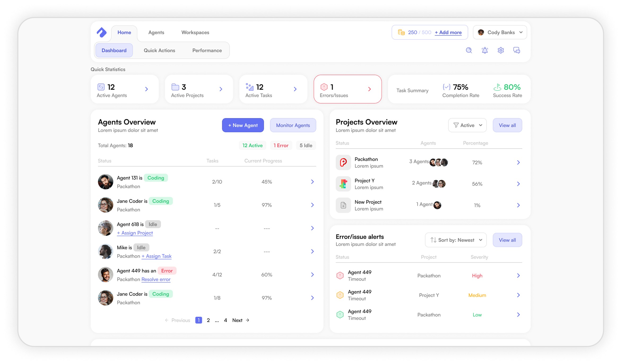Screen dimensions: 621x364
Task: Filter agents by 5 Idle
Action: coord(306,145)
